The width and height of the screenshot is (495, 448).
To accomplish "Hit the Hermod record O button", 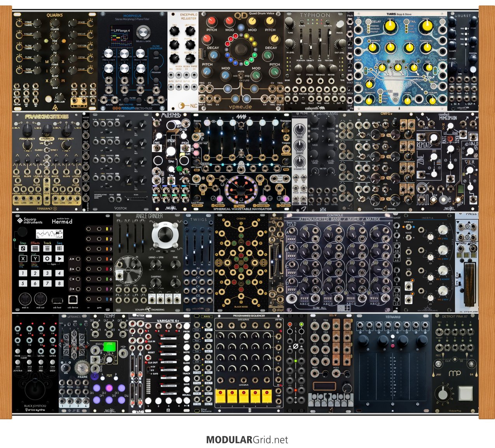I will click(x=47, y=259).
